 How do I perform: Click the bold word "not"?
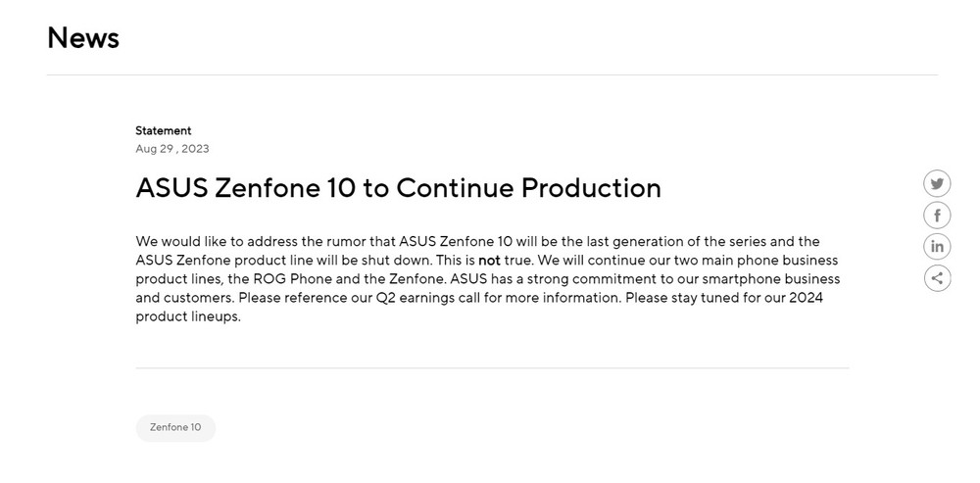click(489, 260)
